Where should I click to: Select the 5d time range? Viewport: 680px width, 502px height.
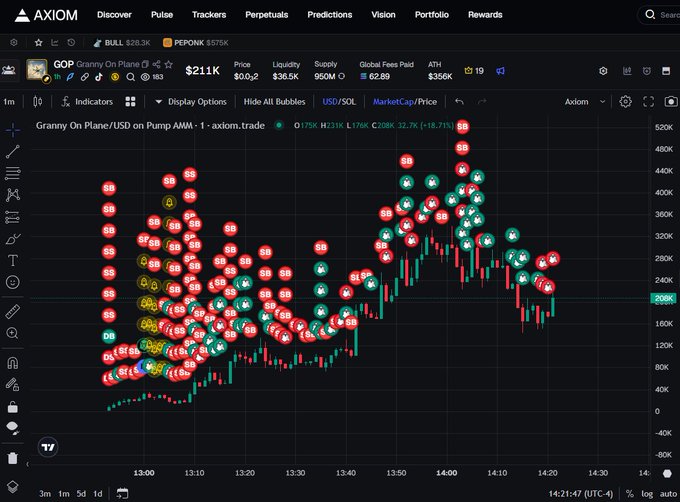[81, 494]
